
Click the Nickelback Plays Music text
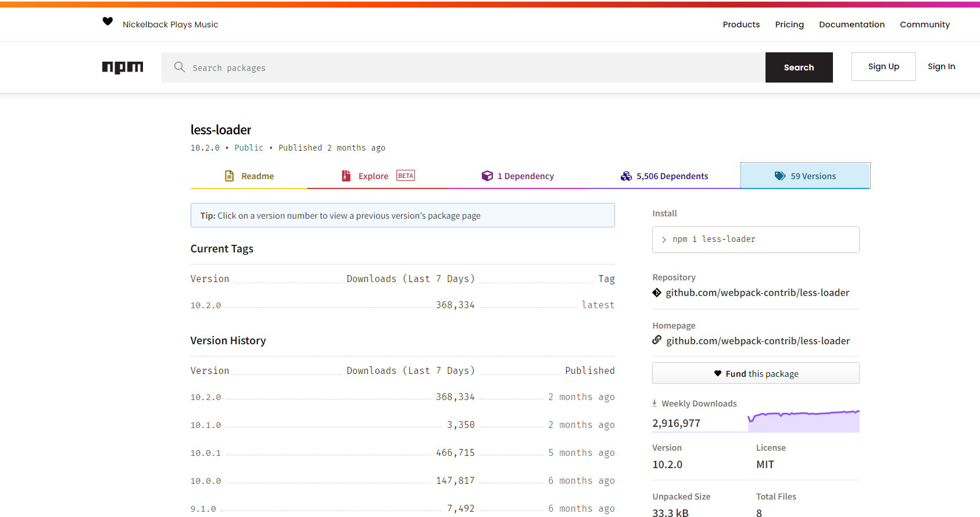170,24
